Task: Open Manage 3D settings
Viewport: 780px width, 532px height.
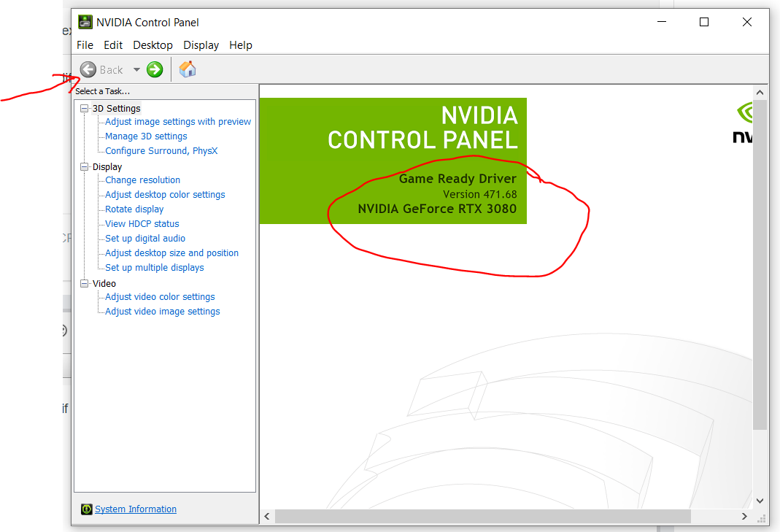Action: point(146,136)
